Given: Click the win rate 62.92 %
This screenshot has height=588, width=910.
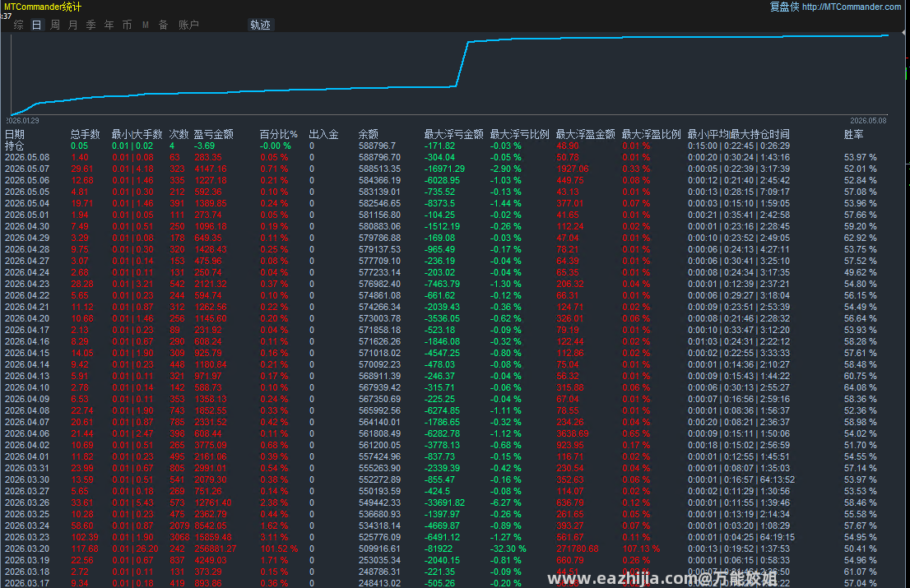Looking at the screenshot, I should pos(860,238).
